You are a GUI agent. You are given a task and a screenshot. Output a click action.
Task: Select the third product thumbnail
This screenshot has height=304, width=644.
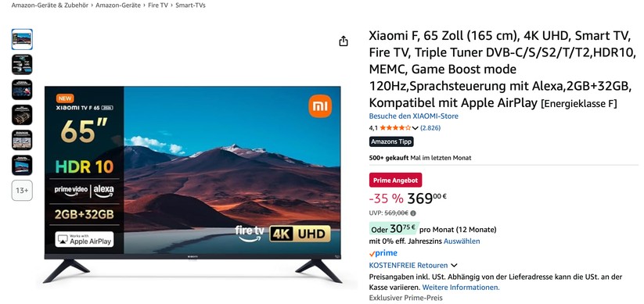(22, 90)
